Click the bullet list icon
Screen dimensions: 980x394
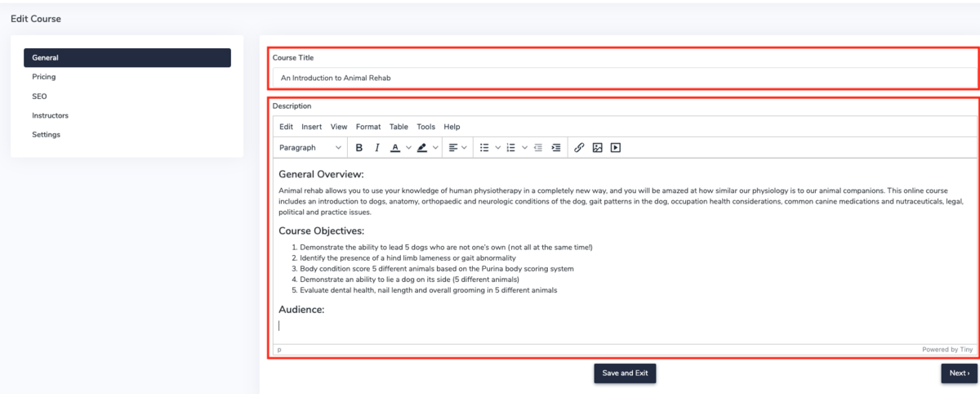[x=484, y=148]
